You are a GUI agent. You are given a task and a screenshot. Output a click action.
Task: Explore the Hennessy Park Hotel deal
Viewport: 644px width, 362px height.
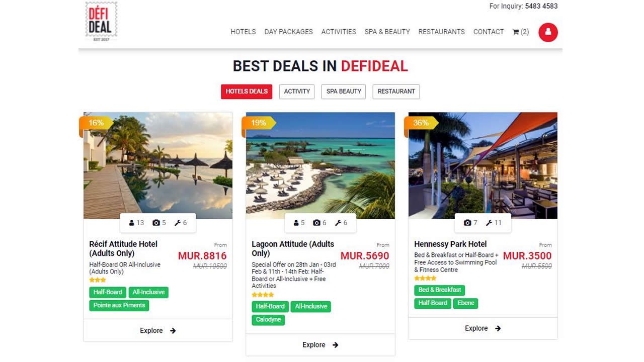point(483,328)
